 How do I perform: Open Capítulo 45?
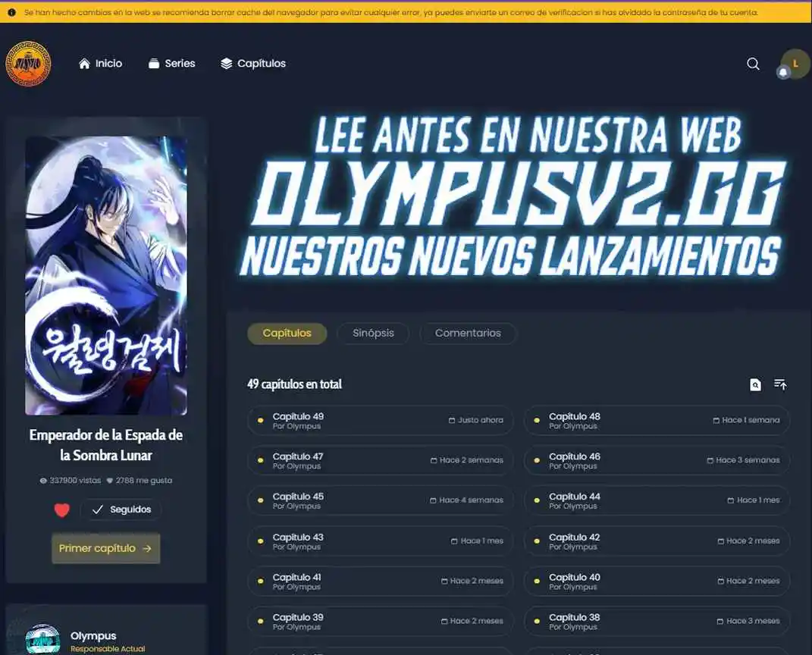pyautogui.click(x=380, y=500)
